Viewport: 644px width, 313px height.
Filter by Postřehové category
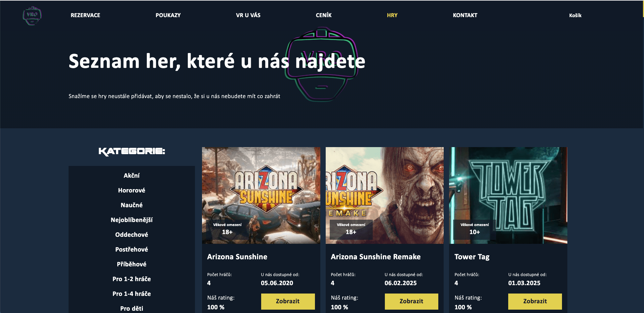click(131, 250)
